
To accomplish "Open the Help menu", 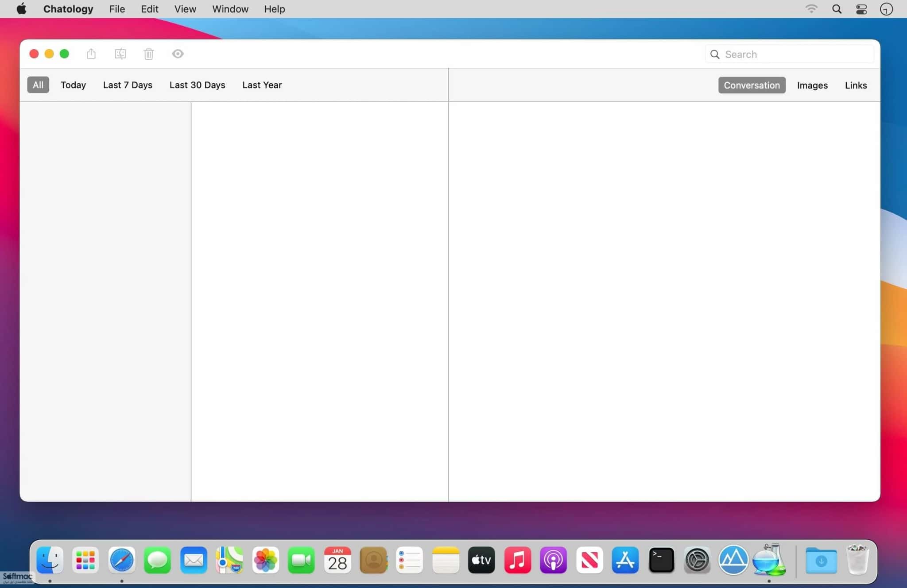I will click(x=275, y=9).
